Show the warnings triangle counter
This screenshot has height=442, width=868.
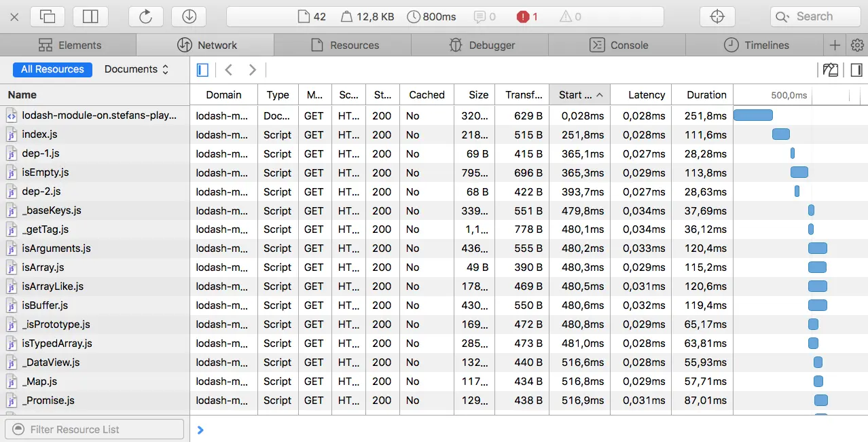pos(571,16)
